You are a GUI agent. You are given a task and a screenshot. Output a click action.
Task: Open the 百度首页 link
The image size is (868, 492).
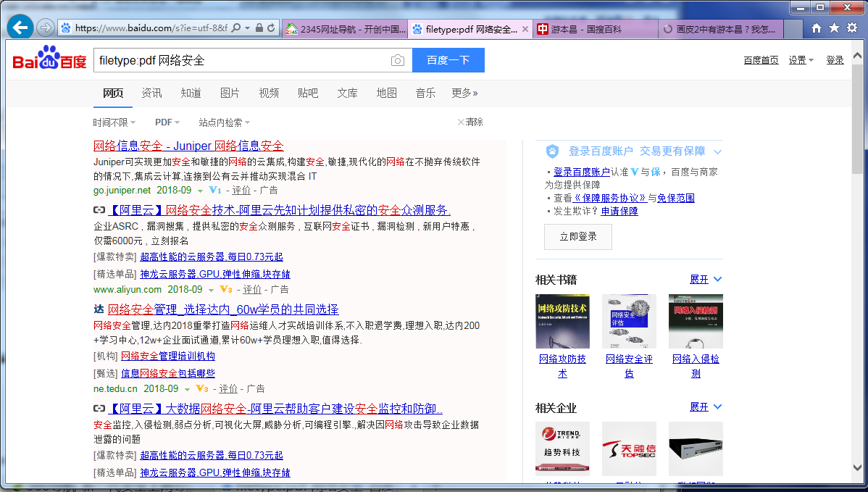pos(761,60)
